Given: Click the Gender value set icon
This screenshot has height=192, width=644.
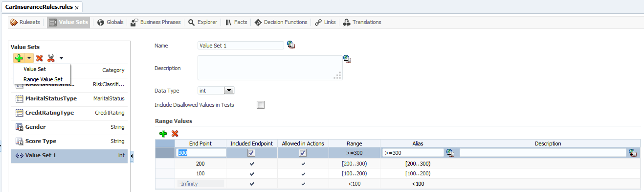Looking at the screenshot, I should (x=20, y=127).
